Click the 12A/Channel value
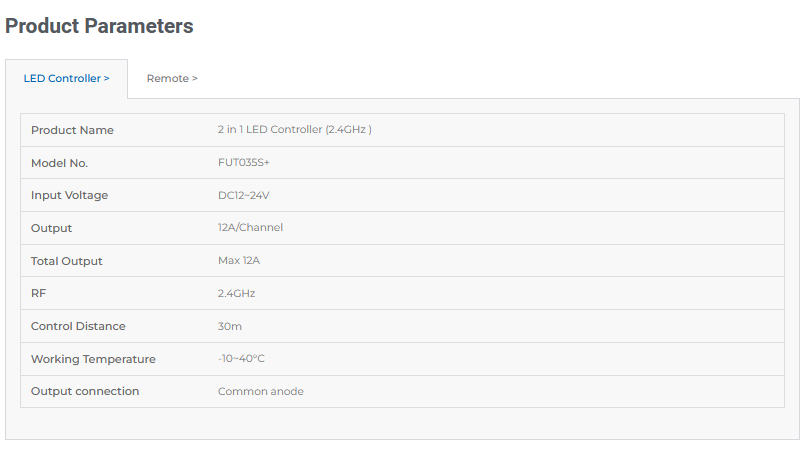The width and height of the screenshot is (807, 449). coord(250,228)
